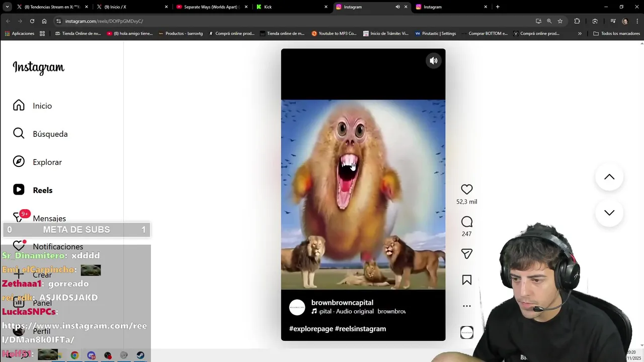644x362 pixels.
Task: Open the Youtube to MP3 Co... bookmark
Action: point(334,34)
